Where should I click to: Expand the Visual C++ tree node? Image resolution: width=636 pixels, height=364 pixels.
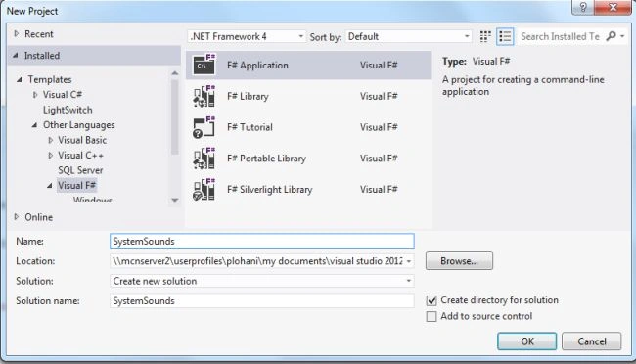coord(50,155)
